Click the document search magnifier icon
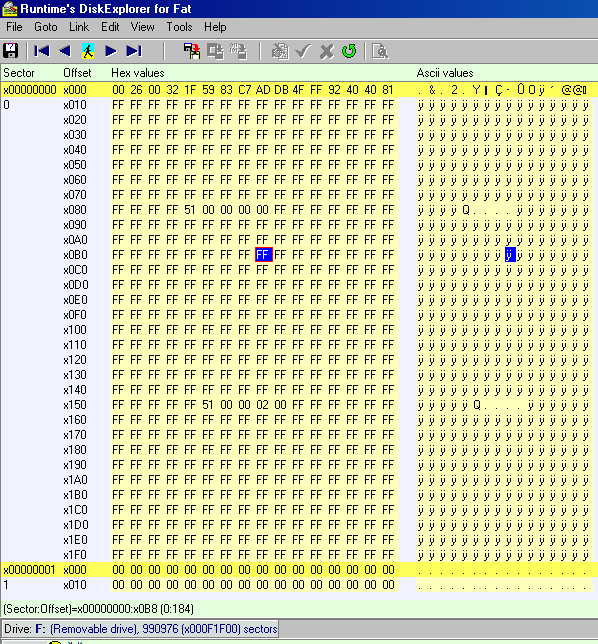 [x=380, y=51]
